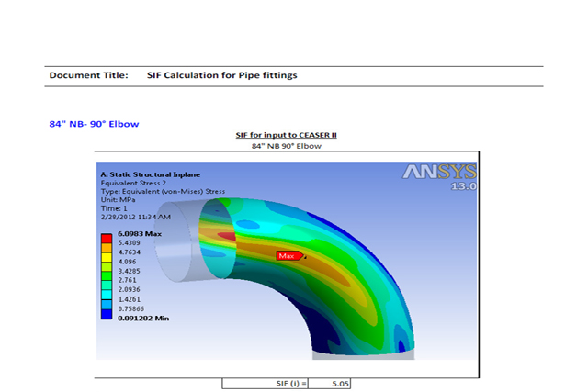
Task: Click the 2/28/2012 11:34 AM timestamp
Action: (134, 216)
